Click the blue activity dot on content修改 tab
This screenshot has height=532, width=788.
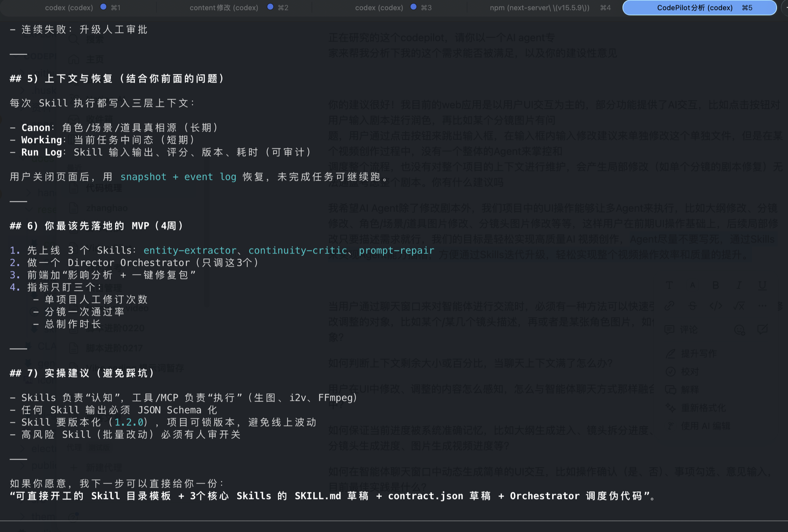(270, 7)
